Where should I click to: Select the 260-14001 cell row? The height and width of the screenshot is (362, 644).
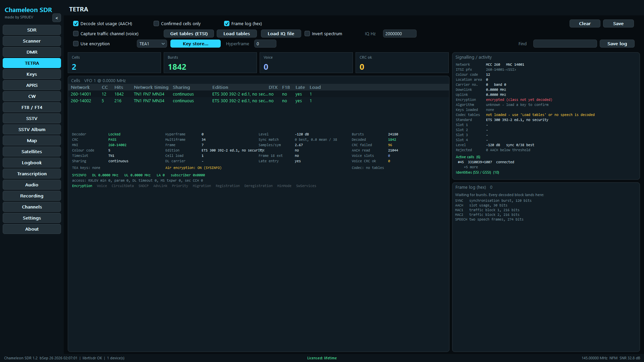(259, 94)
